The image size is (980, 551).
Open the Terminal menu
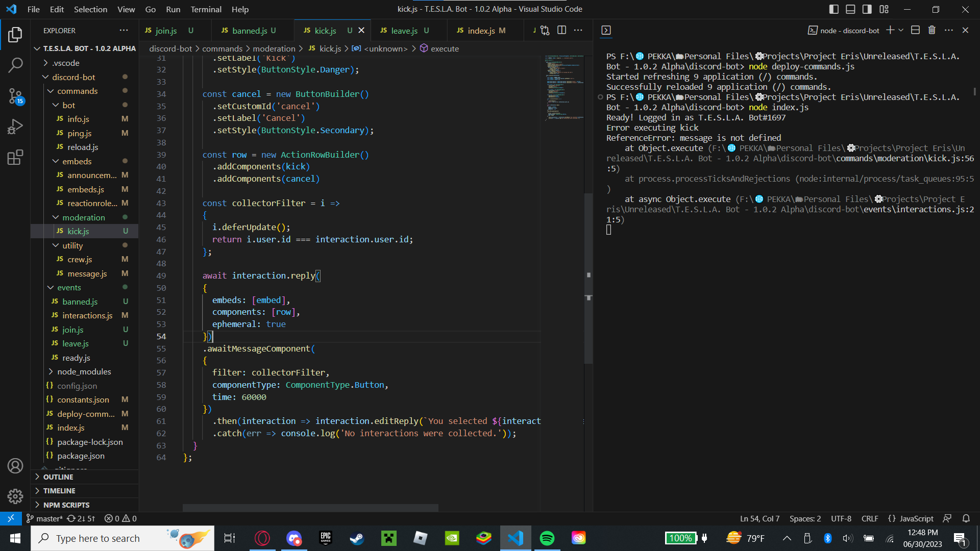tap(206, 9)
